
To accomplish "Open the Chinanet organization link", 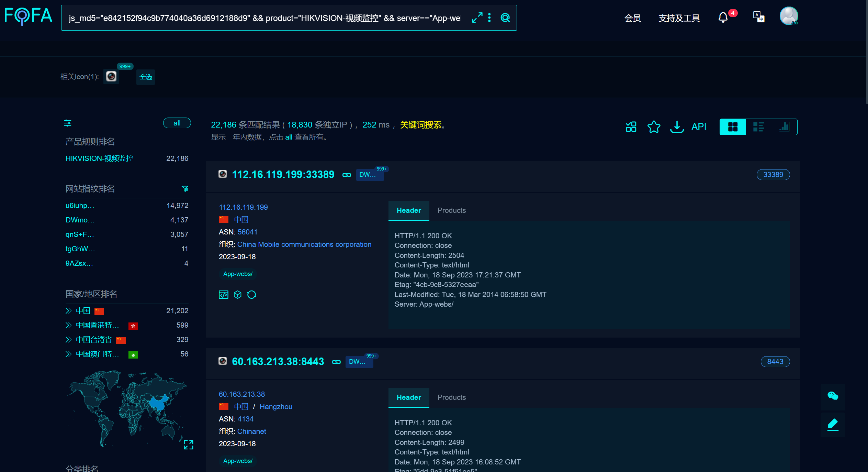I will tap(252, 431).
